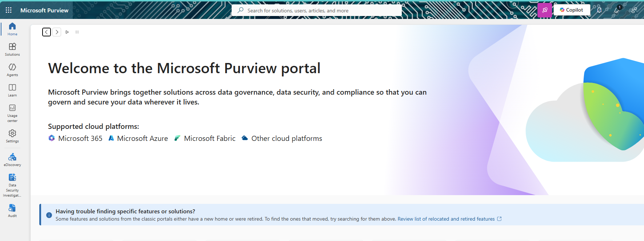
Task: Open the megaphone announcements icon with badge
Action: 617,10
